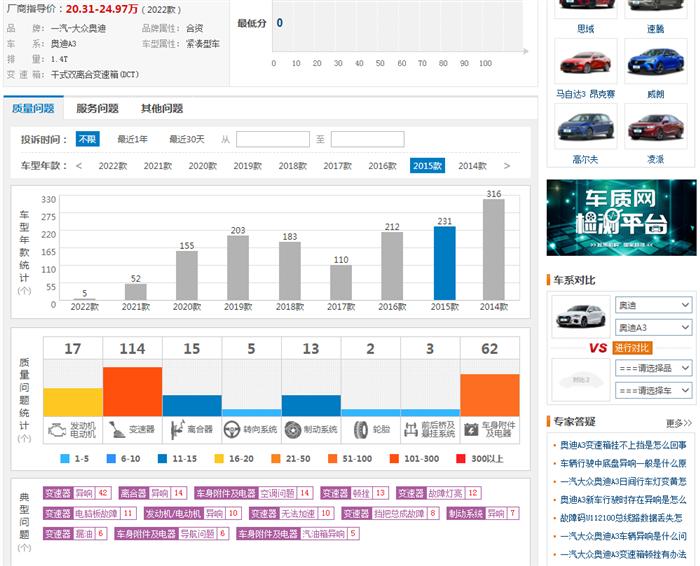Open 奥迪A3变速箱挂不上挡 question link

[623, 445]
